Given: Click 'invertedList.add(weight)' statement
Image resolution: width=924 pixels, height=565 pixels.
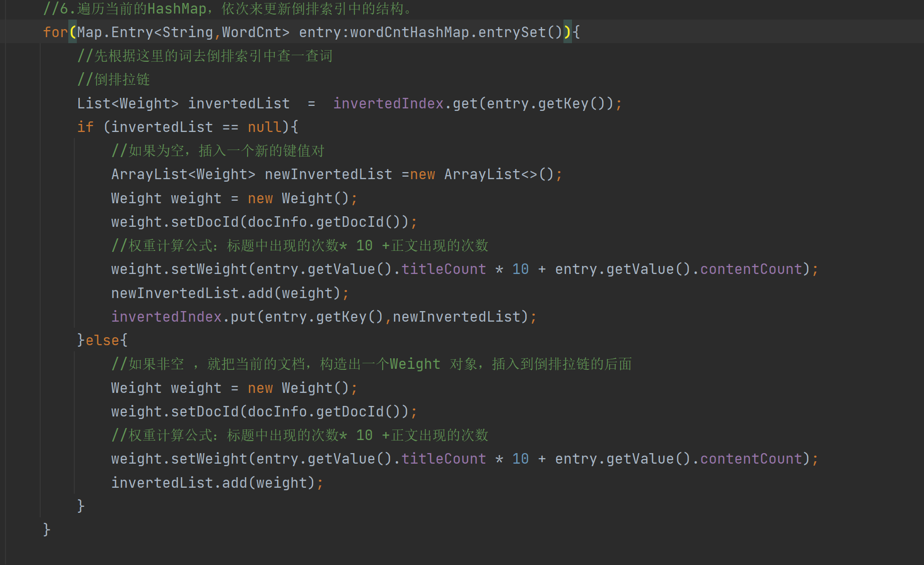Looking at the screenshot, I should tap(217, 483).
